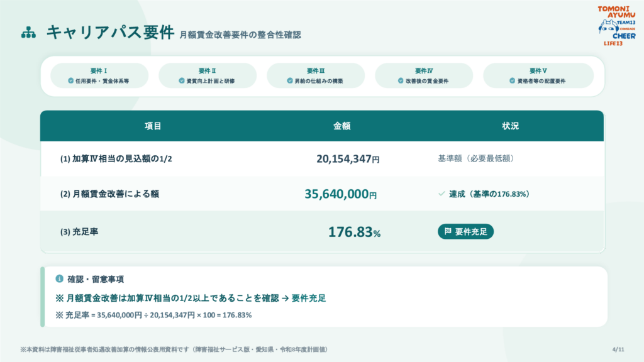
Task: Click the org-chart icon beside キャリアパス要件
Action: pyautogui.click(x=28, y=33)
